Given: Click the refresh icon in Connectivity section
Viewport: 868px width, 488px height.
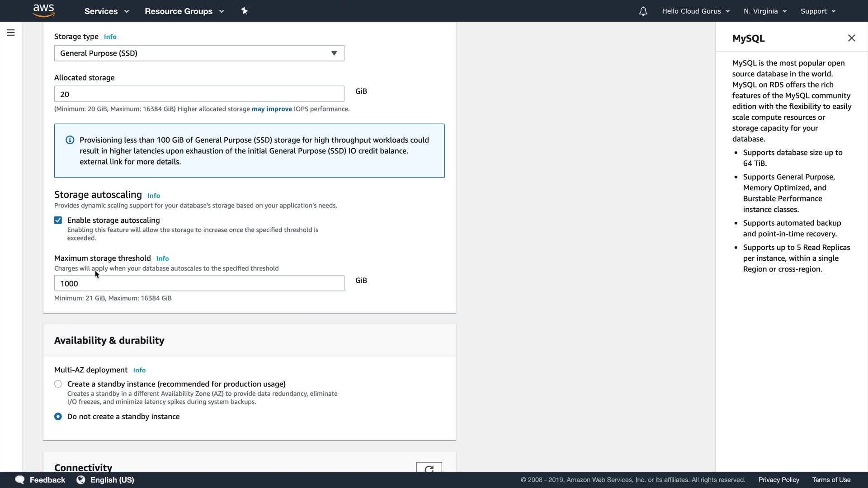Looking at the screenshot, I should pos(429,468).
